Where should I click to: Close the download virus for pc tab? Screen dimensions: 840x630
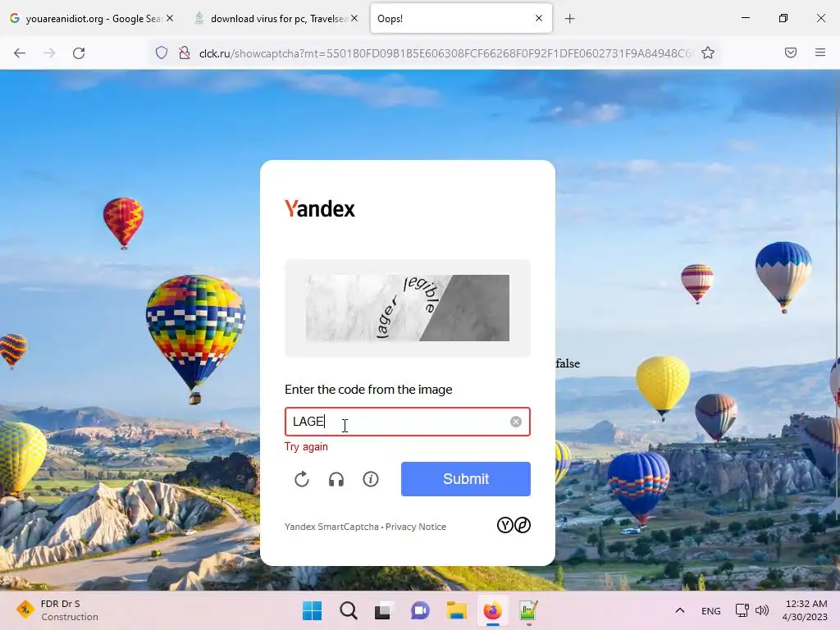354,18
